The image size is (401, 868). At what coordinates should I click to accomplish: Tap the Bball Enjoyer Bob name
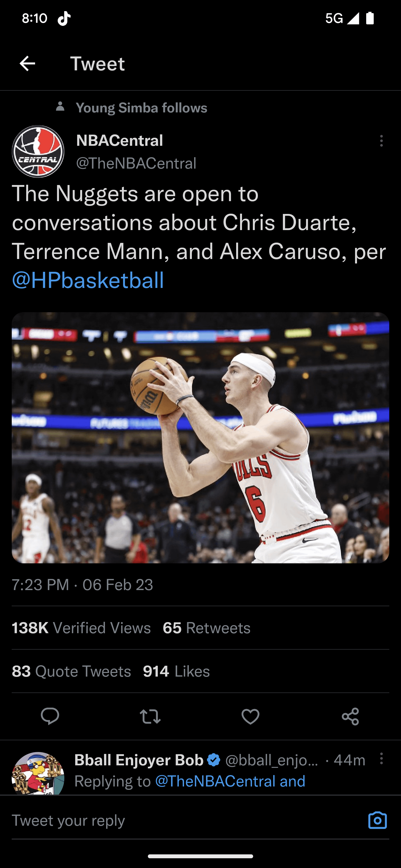(x=139, y=760)
